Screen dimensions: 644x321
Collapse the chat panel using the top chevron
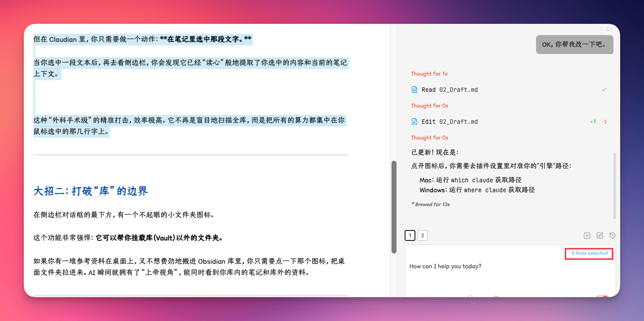[608, 28]
